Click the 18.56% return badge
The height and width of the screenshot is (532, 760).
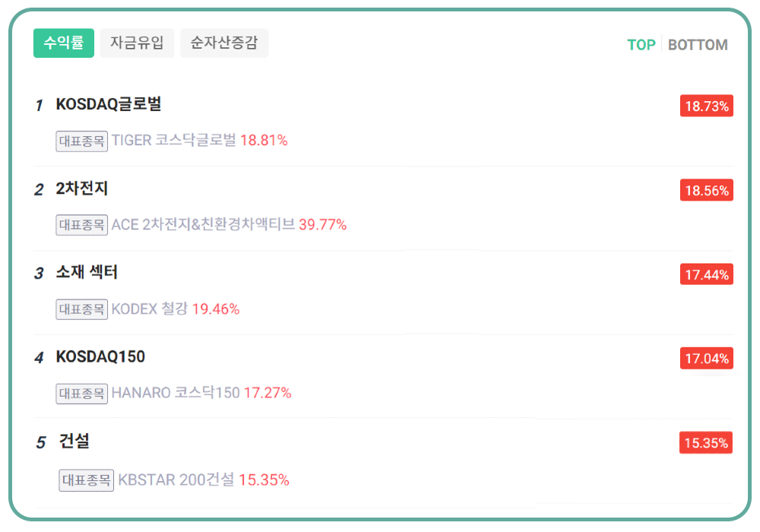click(707, 191)
